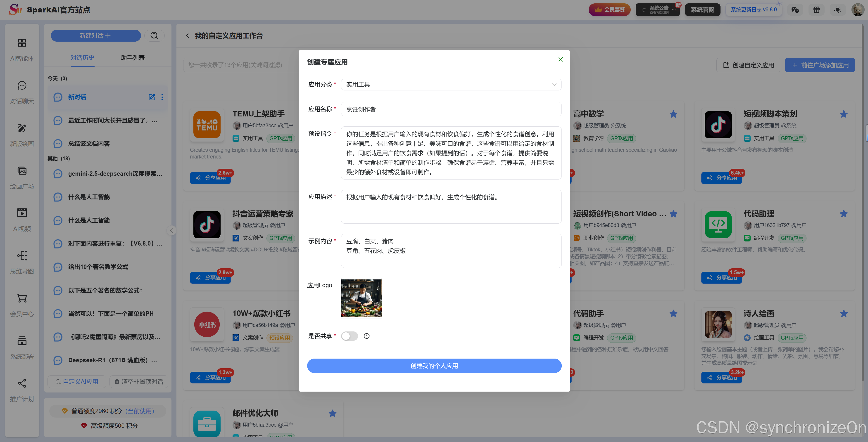The width and height of the screenshot is (868, 442).
Task: Click the 新建对话 button
Action: click(96, 36)
